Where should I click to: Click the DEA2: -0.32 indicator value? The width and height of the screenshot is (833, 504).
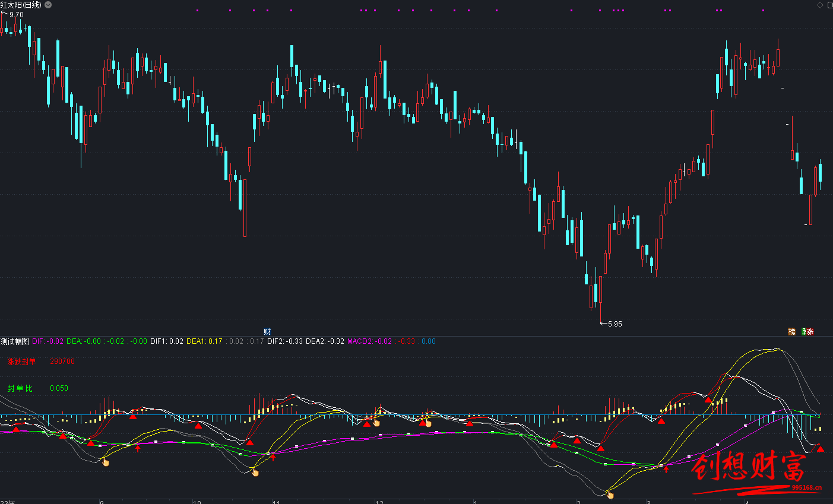[325, 341]
